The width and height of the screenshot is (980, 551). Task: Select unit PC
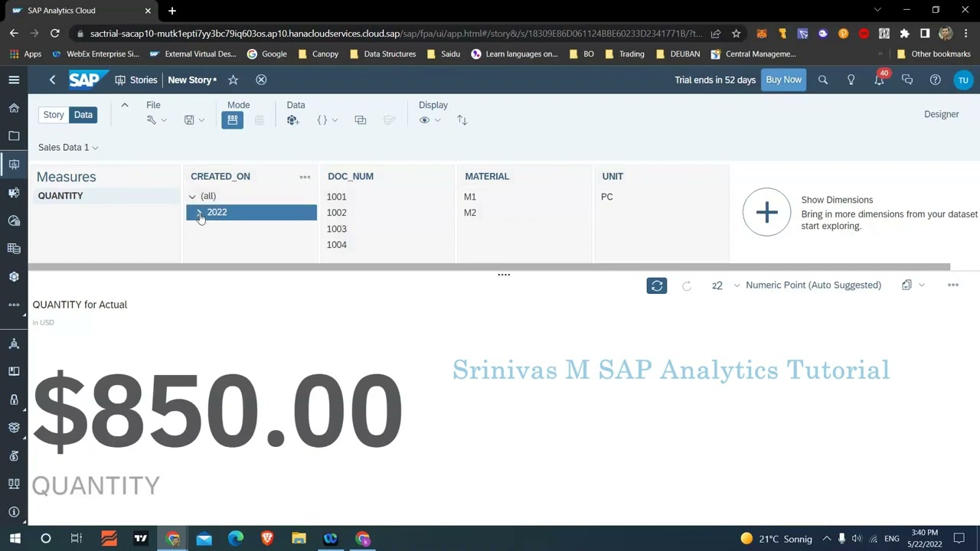point(607,197)
